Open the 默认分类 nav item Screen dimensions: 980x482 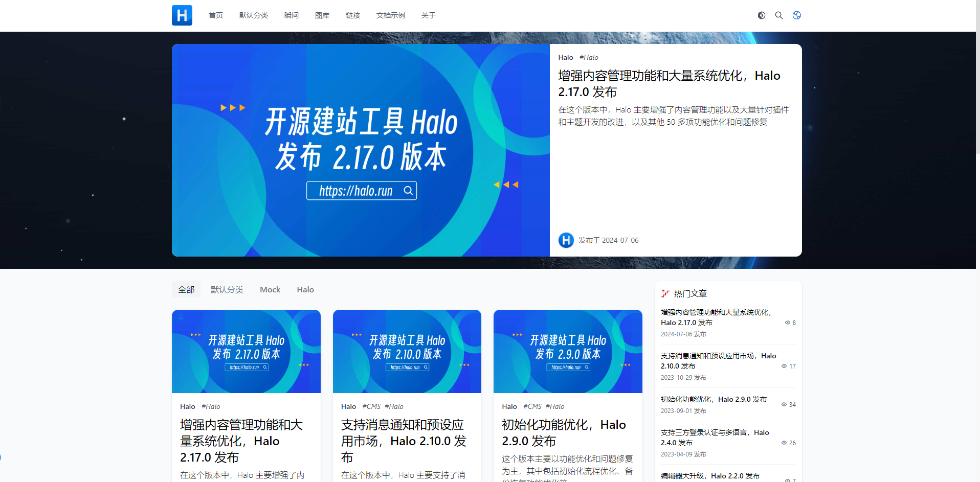point(254,15)
